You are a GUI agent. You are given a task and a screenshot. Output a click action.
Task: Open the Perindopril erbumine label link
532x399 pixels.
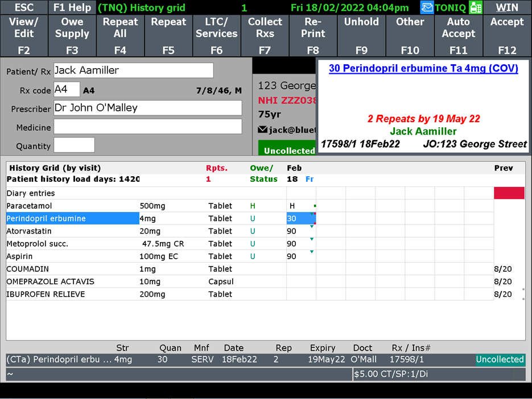pos(423,68)
